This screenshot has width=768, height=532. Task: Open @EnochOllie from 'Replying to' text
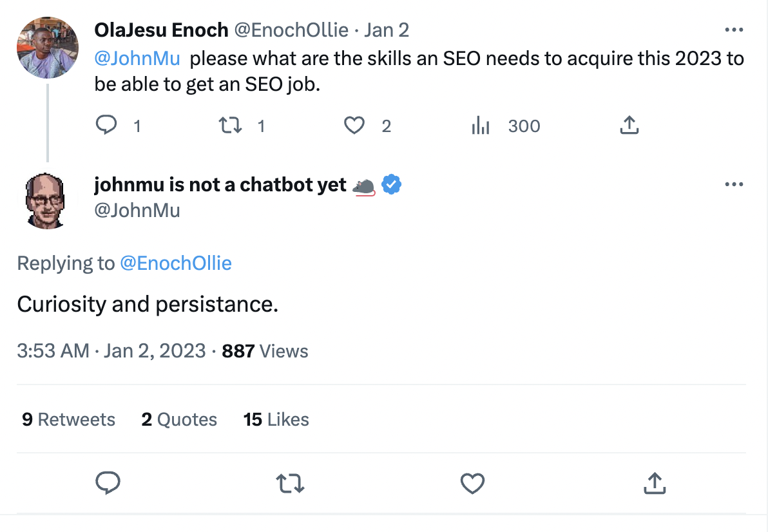pos(176,263)
